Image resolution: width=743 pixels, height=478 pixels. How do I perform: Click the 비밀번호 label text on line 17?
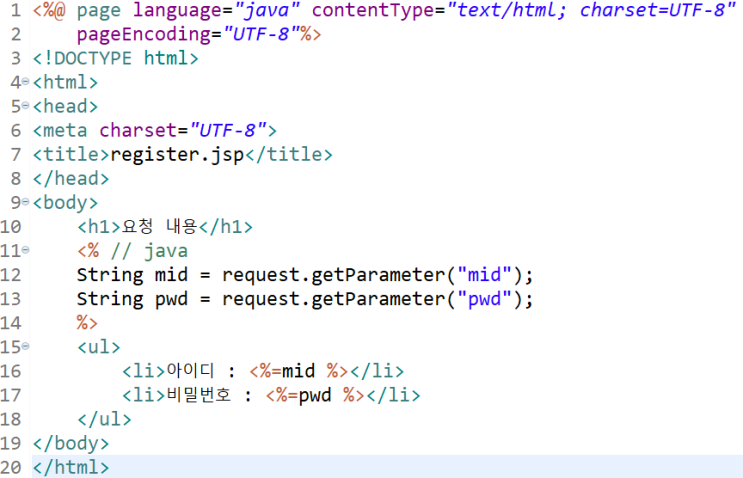(199, 395)
